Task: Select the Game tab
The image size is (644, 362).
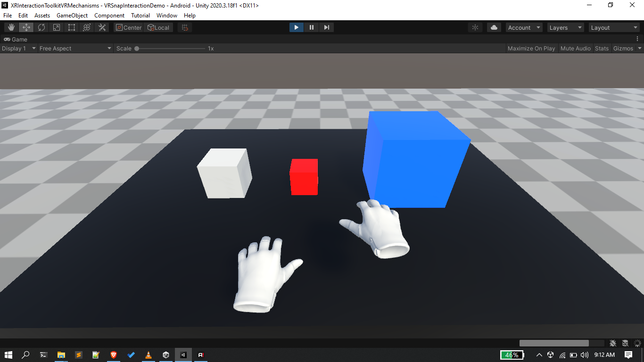Action: pyautogui.click(x=16, y=40)
